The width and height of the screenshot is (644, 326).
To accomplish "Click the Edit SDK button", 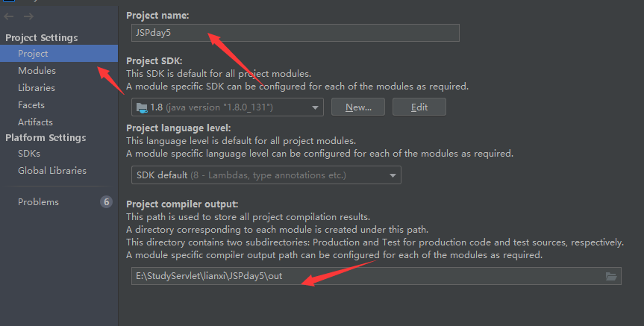I will pyautogui.click(x=419, y=107).
